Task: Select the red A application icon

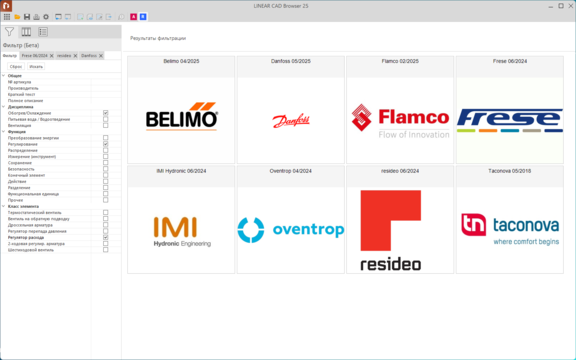Action: click(x=133, y=17)
